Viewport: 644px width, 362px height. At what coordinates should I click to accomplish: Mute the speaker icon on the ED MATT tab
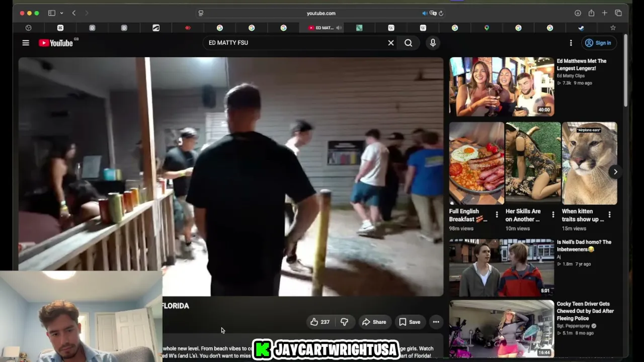pyautogui.click(x=339, y=28)
